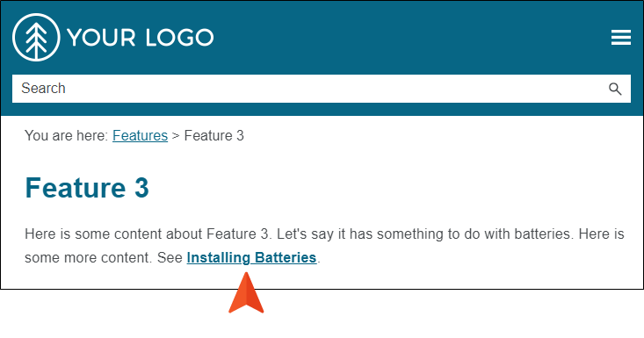Focus the Search input field

pyautogui.click(x=322, y=89)
